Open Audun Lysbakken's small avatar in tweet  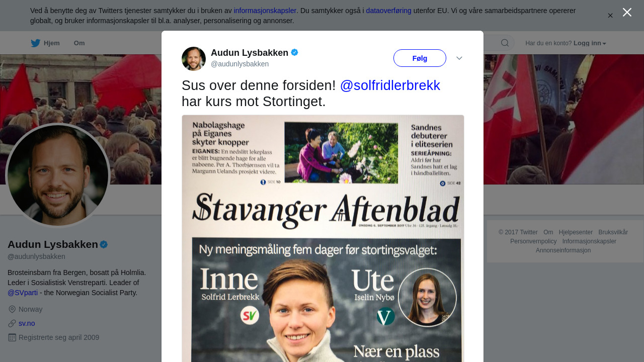[x=194, y=59]
